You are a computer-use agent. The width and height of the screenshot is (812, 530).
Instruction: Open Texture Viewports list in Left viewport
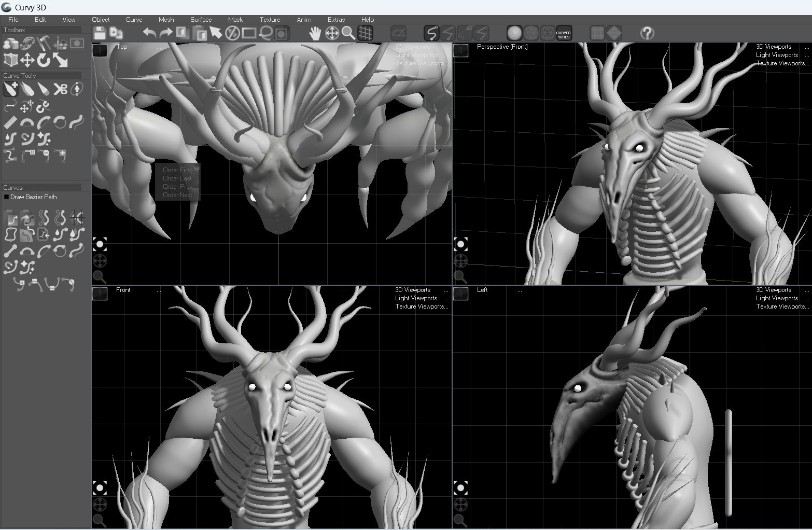782,306
